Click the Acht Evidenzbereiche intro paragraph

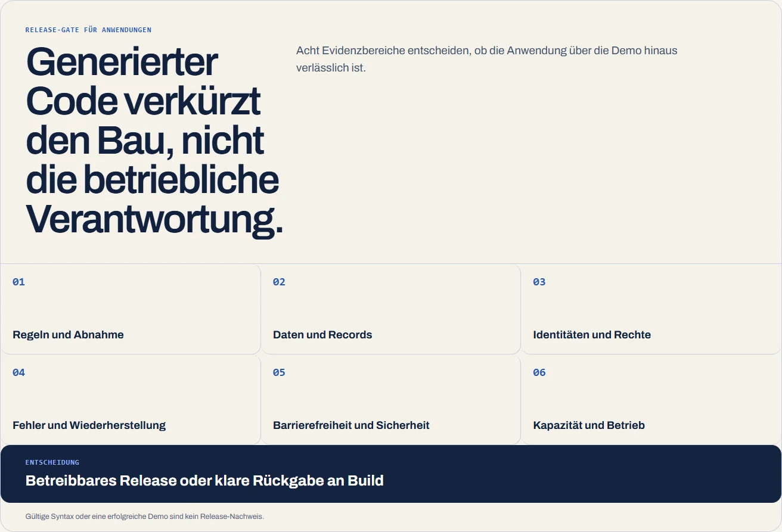pyautogui.click(x=486, y=59)
